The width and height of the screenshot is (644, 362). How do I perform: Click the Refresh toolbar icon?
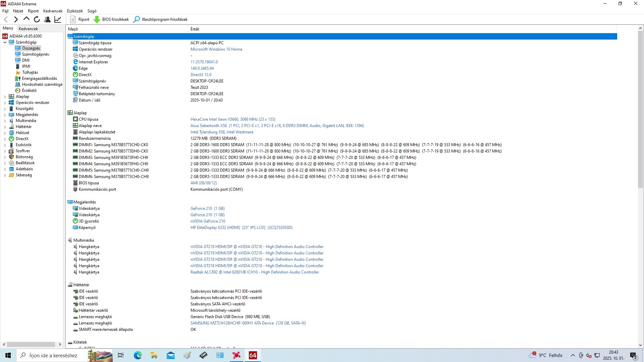pyautogui.click(x=37, y=19)
